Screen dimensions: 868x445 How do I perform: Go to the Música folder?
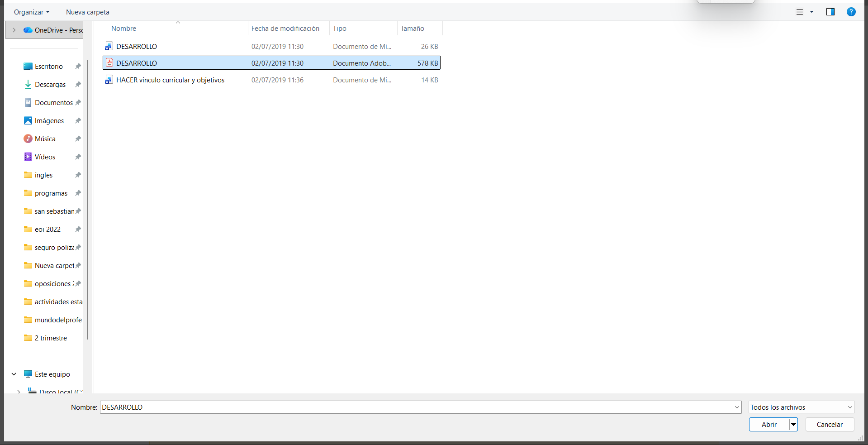click(45, 139)
